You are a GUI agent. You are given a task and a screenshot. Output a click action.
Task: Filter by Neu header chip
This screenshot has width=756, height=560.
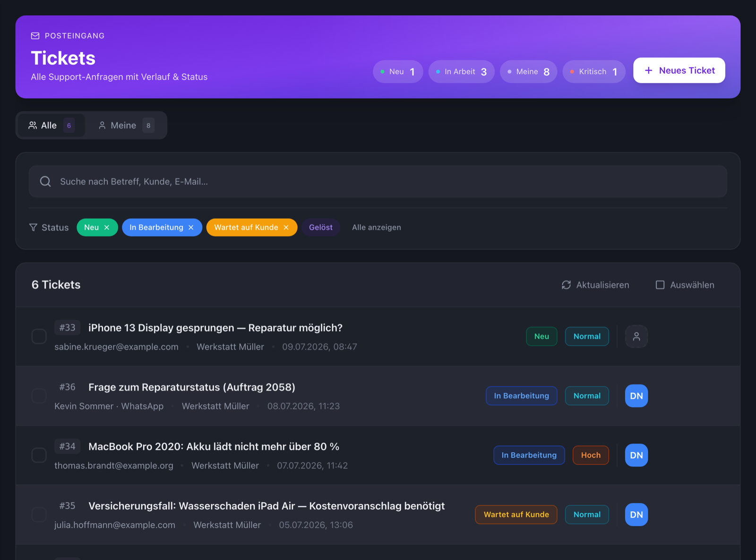pyautogui.click(x=398, y=72)
